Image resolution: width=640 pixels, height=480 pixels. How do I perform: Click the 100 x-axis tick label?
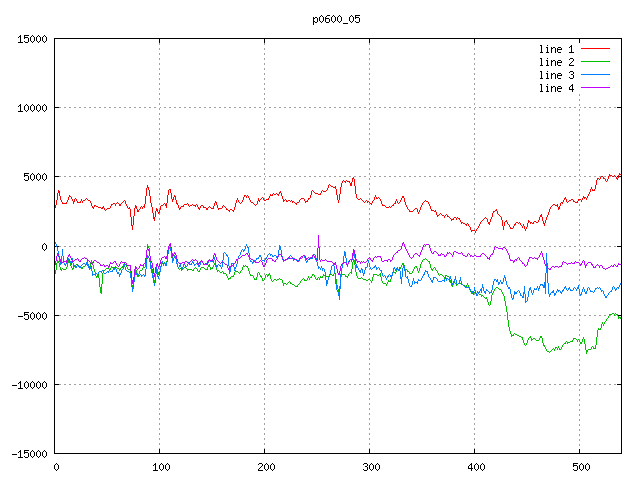coord(160,467)
